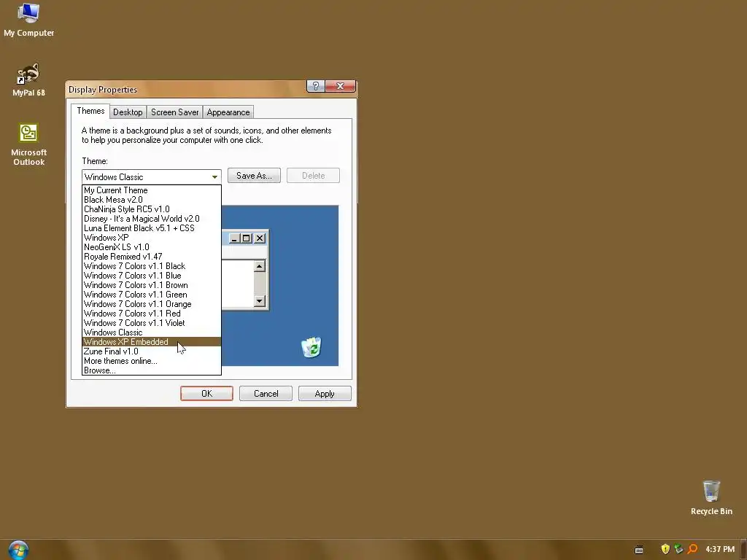Click More themes online... entry

click(x=152, y=361)
